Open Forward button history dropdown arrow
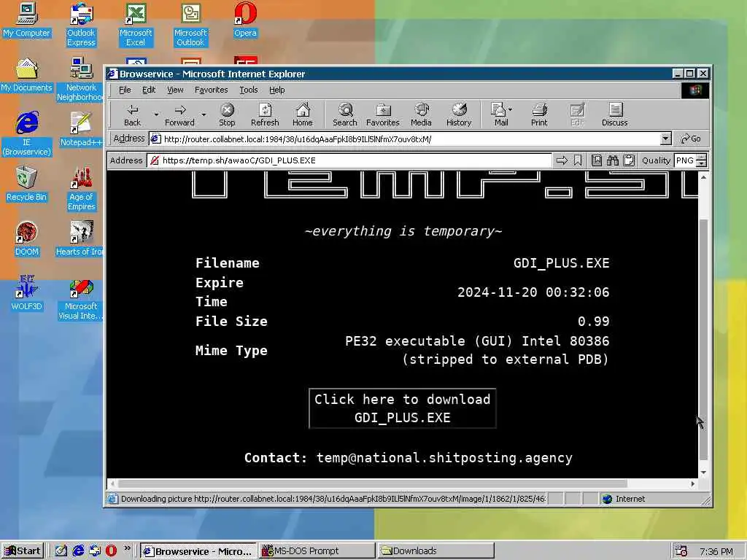 [x=204, y=114]
